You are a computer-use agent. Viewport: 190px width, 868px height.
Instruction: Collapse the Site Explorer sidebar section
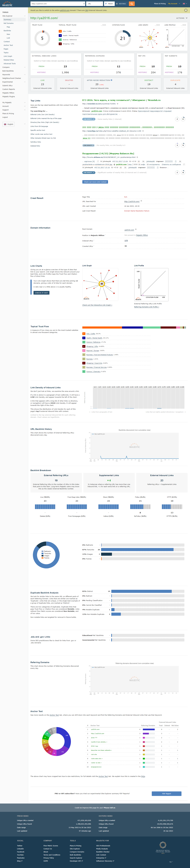click(25, 16)
